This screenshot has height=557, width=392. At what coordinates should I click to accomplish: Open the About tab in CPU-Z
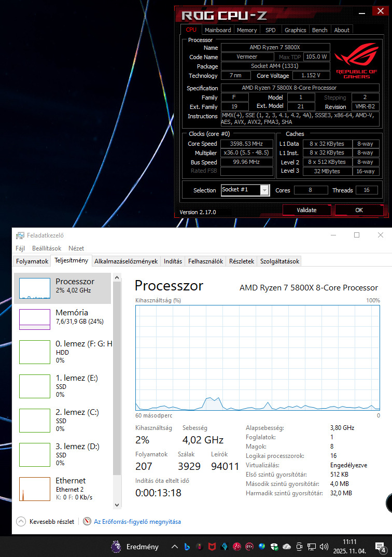342,30
